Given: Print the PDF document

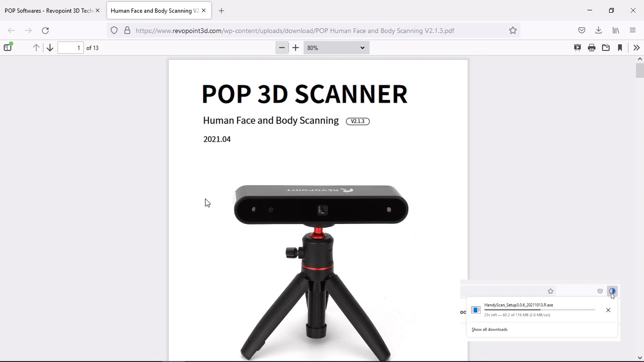Looking at the screenshot, I should 592,48.
